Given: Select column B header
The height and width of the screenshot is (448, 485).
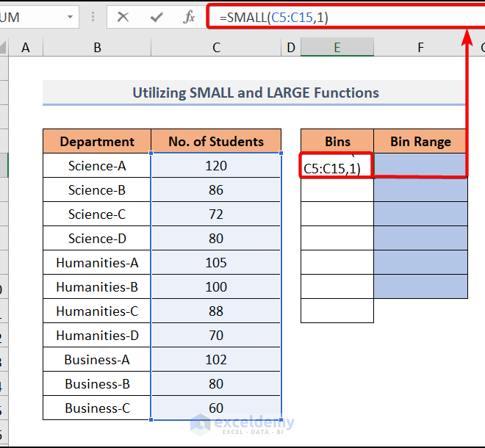Looking at the screenshot, I should coord(97,48).
